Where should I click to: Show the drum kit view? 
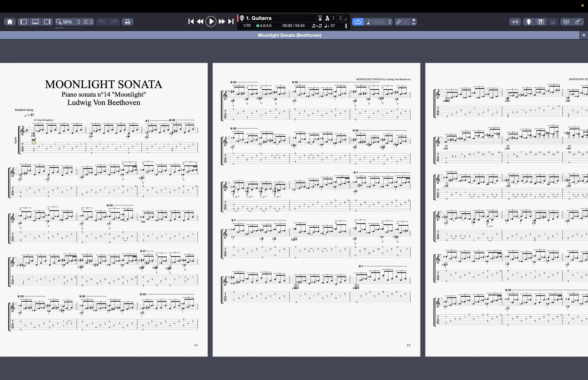click(553, 22)
